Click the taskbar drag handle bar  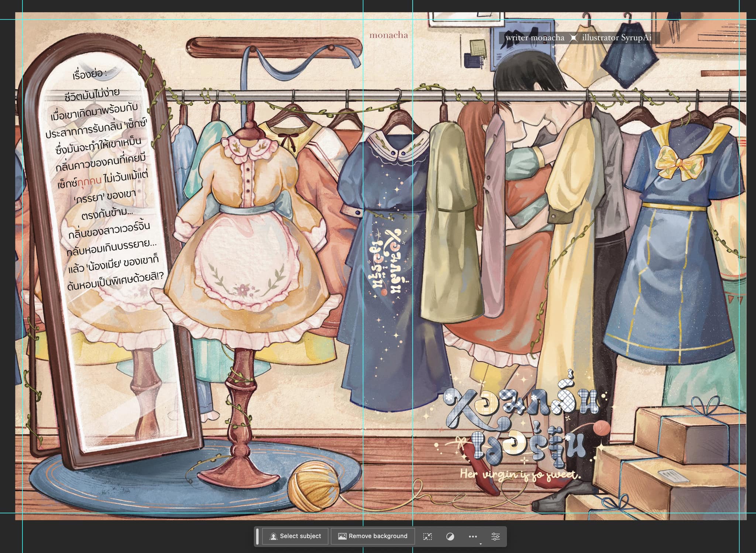tap(257, 536)
